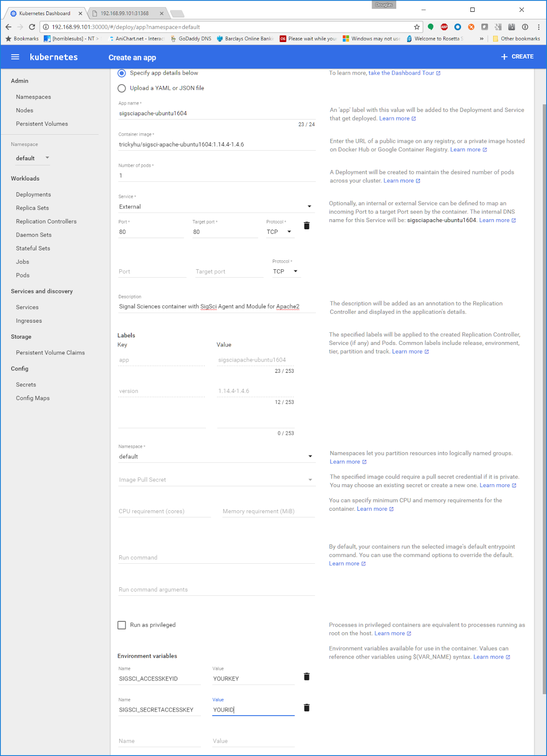Click the kubernetes logo text
This screenshot has height=756, width=547.
53,57
